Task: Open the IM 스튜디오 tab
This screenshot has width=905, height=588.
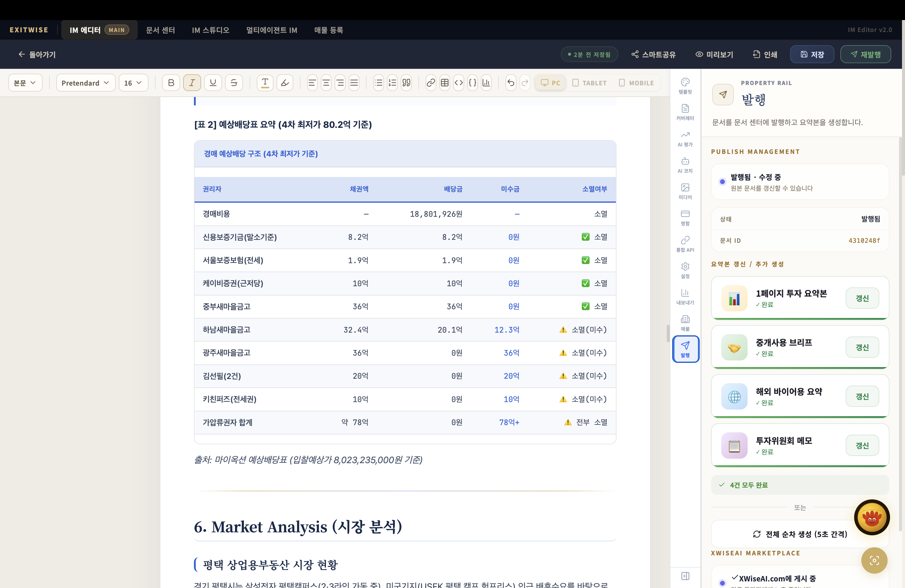Action: 210,30
